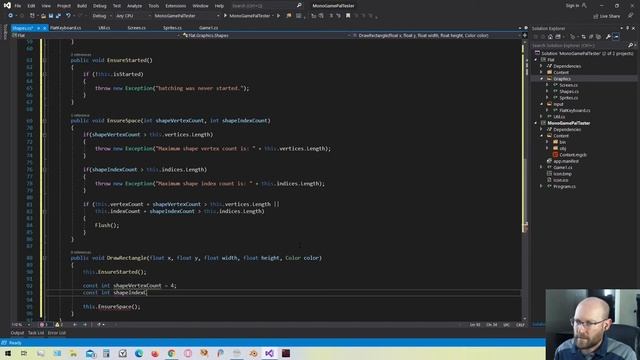Toggle Solution Explorer Preview Selected Items icon
Viewport: 640px width, 360px height.
click(x=616, y=37)
